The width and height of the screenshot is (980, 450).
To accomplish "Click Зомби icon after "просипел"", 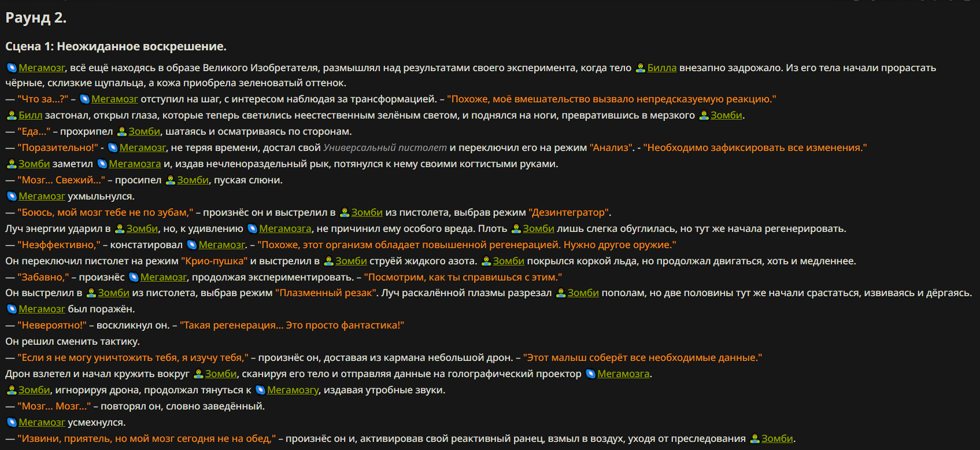I will (x=170, y=180).
